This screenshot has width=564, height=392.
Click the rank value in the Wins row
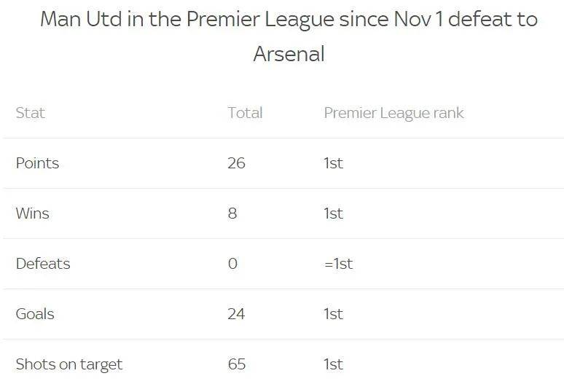[x=333, y=213]
